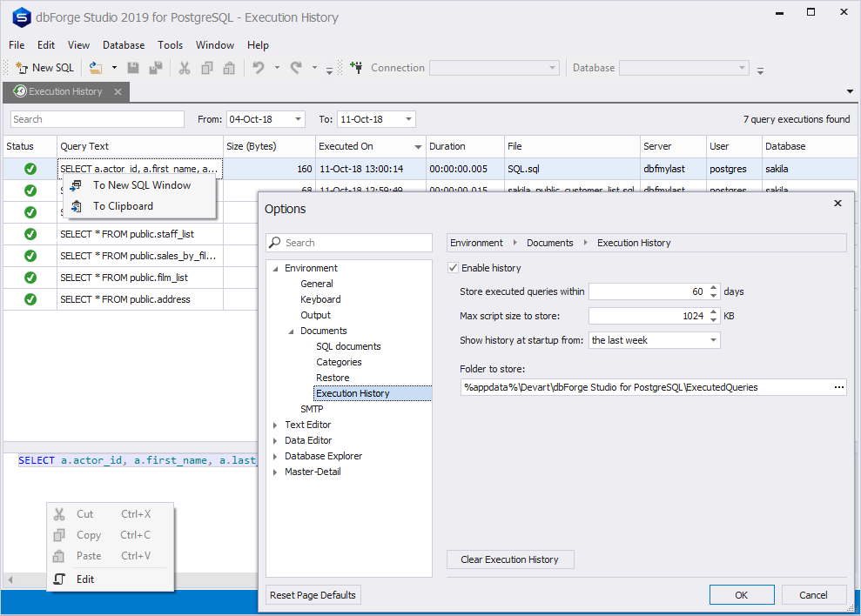Click the Save disk icon in toolbar
Screen dimensions: 861x616
(x=133, y=68)
